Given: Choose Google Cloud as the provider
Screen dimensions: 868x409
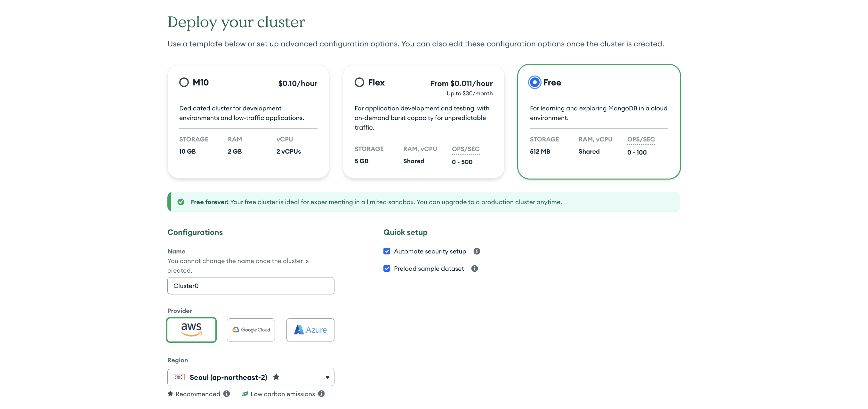Looking at the screenshot, I should 251,330.
